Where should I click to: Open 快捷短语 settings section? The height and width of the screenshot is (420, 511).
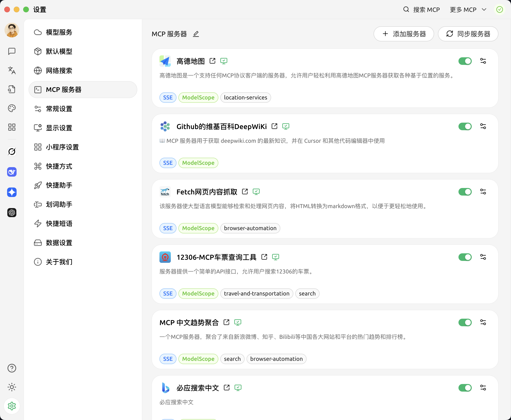pyautogui.click(x=83, y=223)
